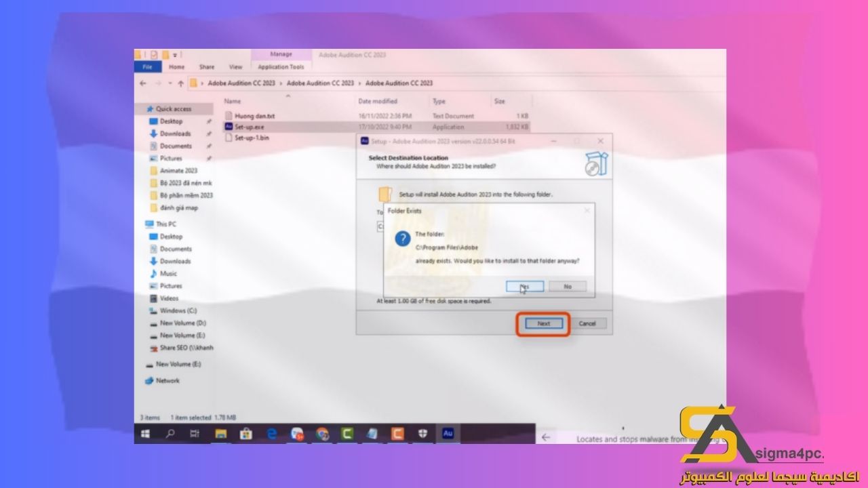868x488 pixels.
Task: Click the Adobe Audition setup taskbar icon
Action: click(x=448, y=434)
